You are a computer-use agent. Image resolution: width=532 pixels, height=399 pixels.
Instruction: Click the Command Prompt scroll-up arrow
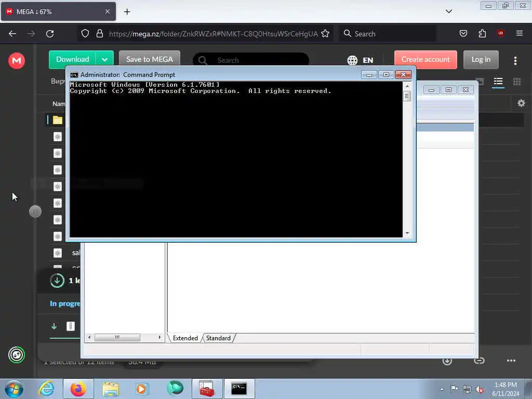coord(407,86)
